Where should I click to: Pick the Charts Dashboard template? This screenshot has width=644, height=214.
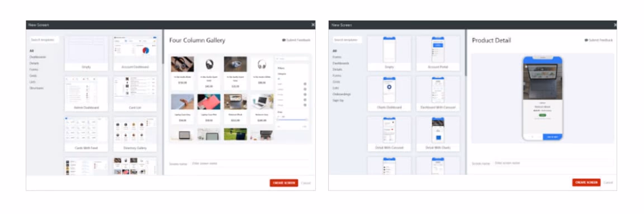[x=389, y=94]
